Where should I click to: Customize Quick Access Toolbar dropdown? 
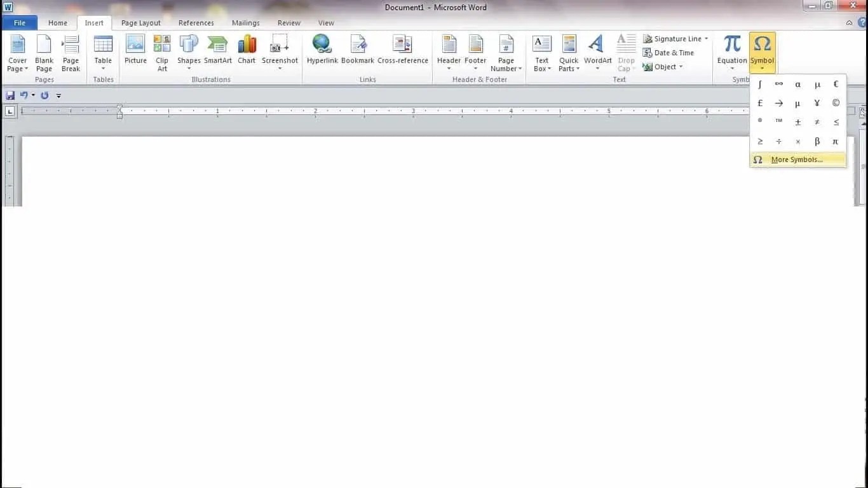pyautogui.click(x=58, y=96)
